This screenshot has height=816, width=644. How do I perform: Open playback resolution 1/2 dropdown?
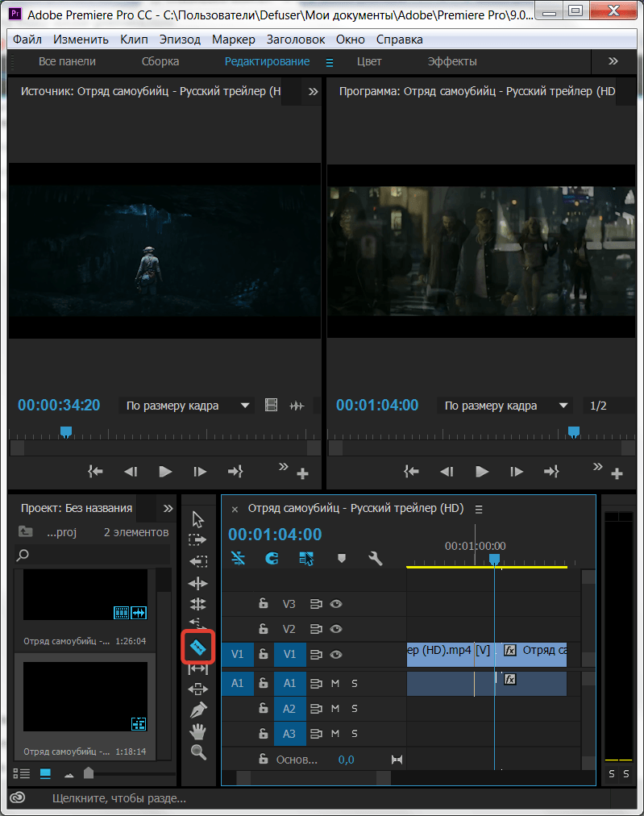point(608,406)
